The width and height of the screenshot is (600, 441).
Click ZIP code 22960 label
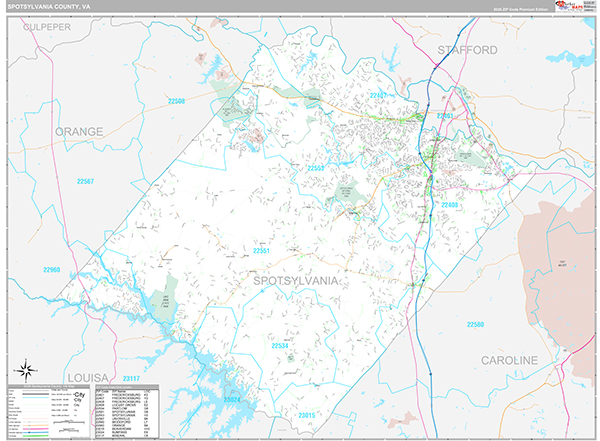pos(52,270)
